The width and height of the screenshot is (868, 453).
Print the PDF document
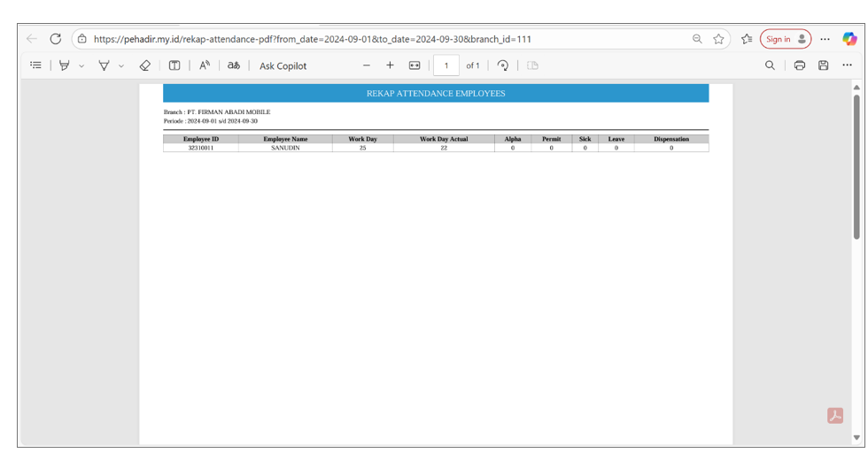pyautogui.click(x=799, y=65)
